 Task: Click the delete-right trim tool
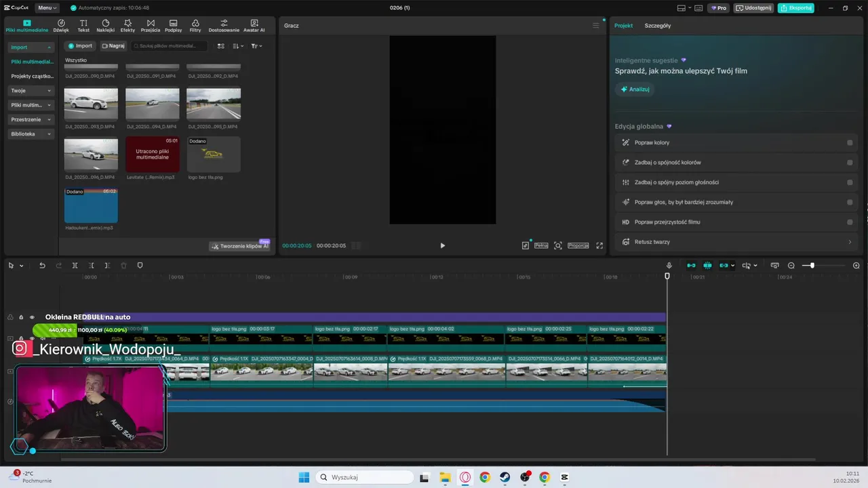(x=107, y=266)
